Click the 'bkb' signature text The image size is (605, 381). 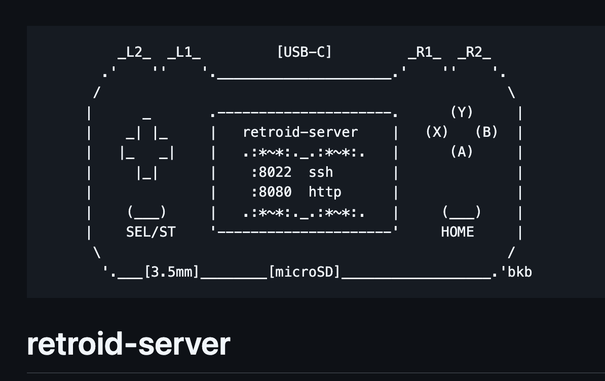(x=520, y=272)
